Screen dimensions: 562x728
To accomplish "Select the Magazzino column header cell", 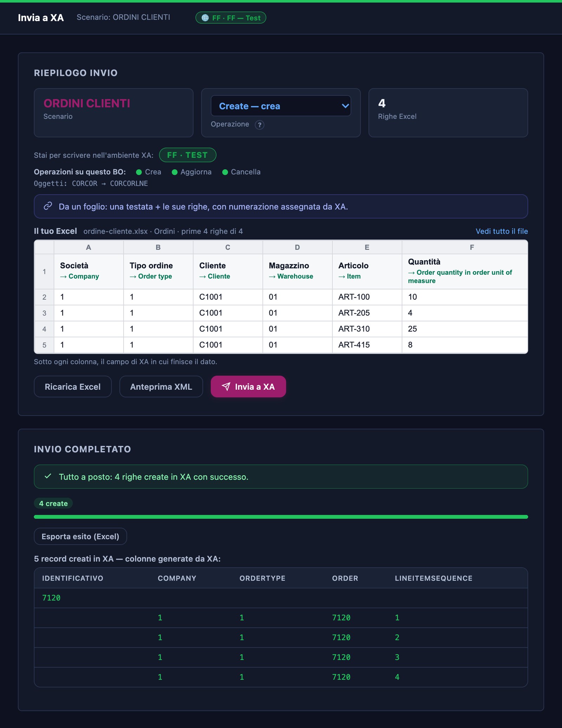I will click(297, 271).
